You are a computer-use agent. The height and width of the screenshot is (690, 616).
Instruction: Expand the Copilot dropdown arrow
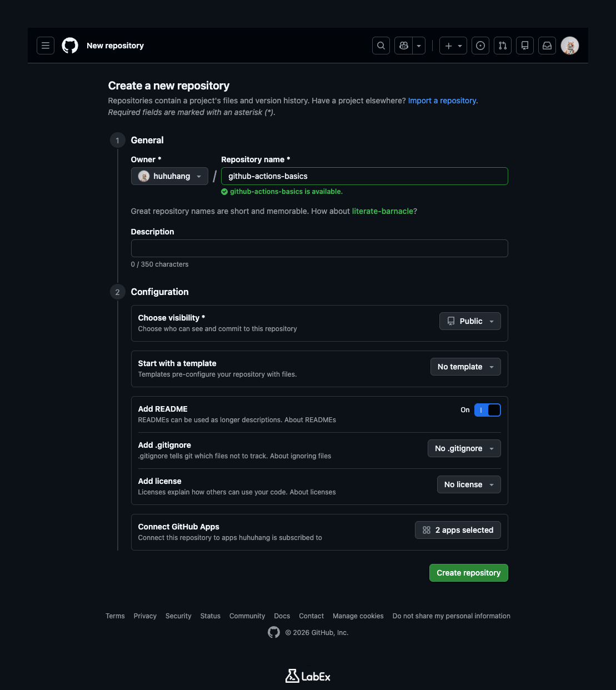point(419,46)
